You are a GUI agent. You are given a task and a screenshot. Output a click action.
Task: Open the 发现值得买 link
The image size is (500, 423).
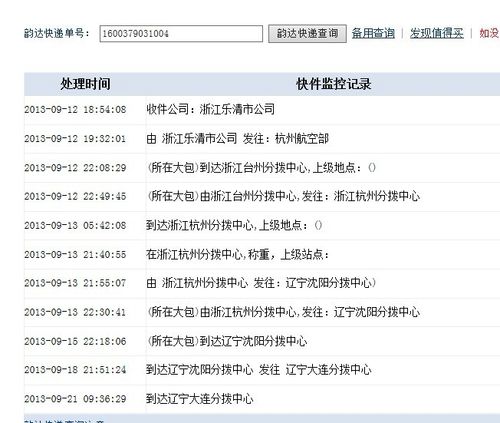(437, 33)
